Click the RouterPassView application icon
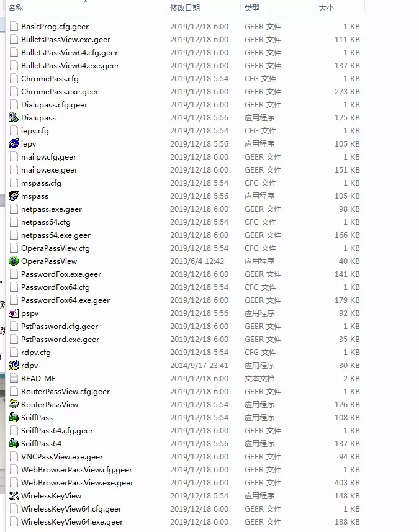Screen dimensions: 419x532 click(x=14, y=405)
